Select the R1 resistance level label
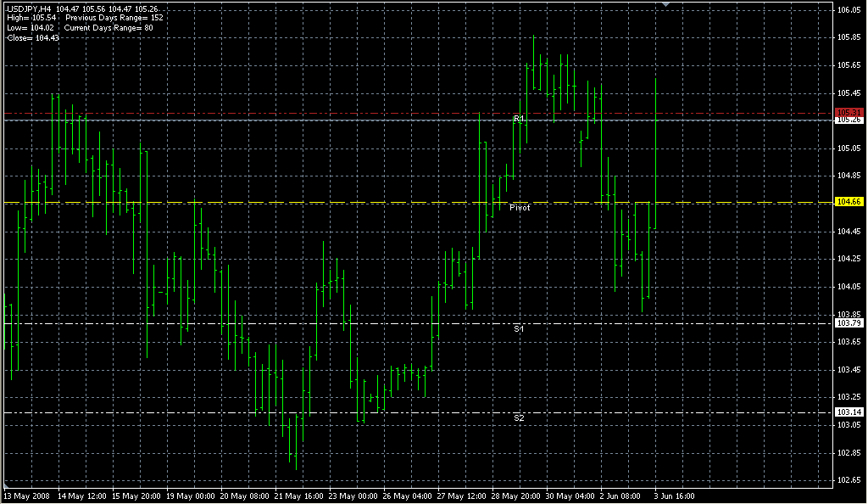 pyautogui.click(x=519, y=118)
